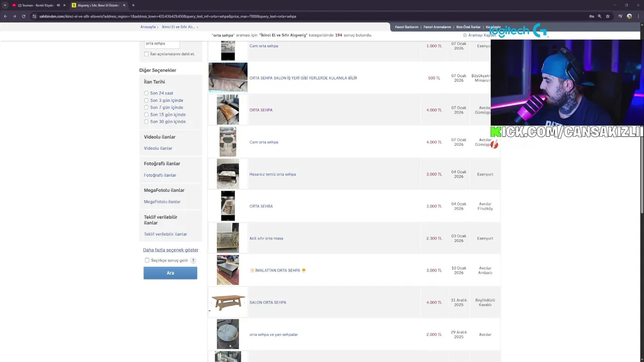This screenshot has width=644, height=362.
Task: Select Son 3 gün içinde radio button
Action: click(146, 100)
